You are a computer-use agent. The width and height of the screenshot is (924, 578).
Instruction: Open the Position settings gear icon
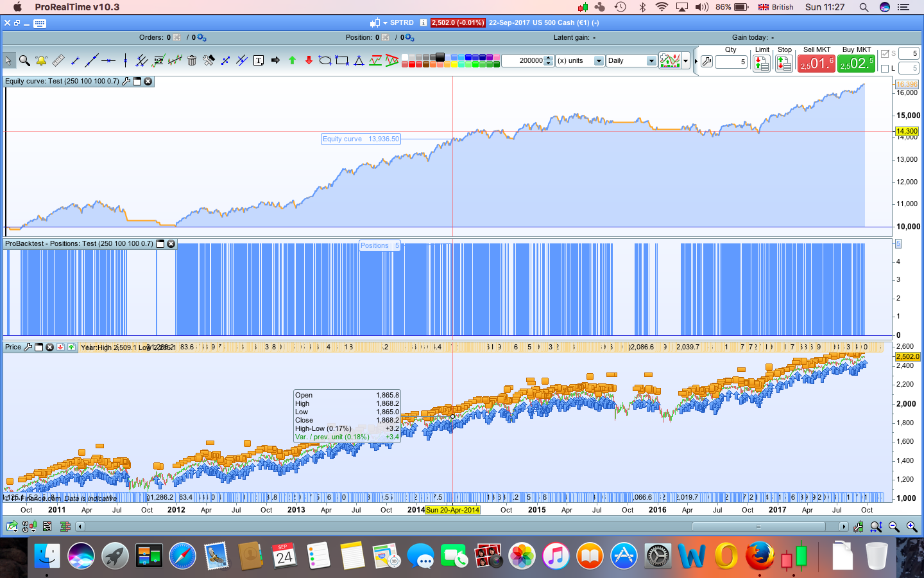pyautogui.click(x=409, y=37)
